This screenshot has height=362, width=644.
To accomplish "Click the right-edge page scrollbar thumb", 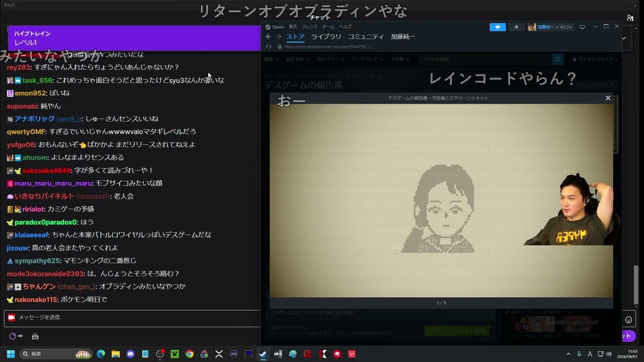I will tap(636, 285).
